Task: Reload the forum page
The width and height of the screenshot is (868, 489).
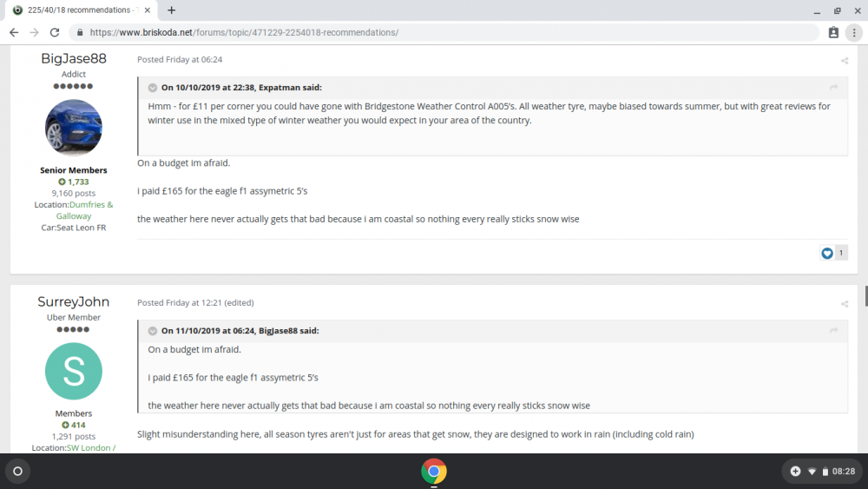Action: [54, 33]
